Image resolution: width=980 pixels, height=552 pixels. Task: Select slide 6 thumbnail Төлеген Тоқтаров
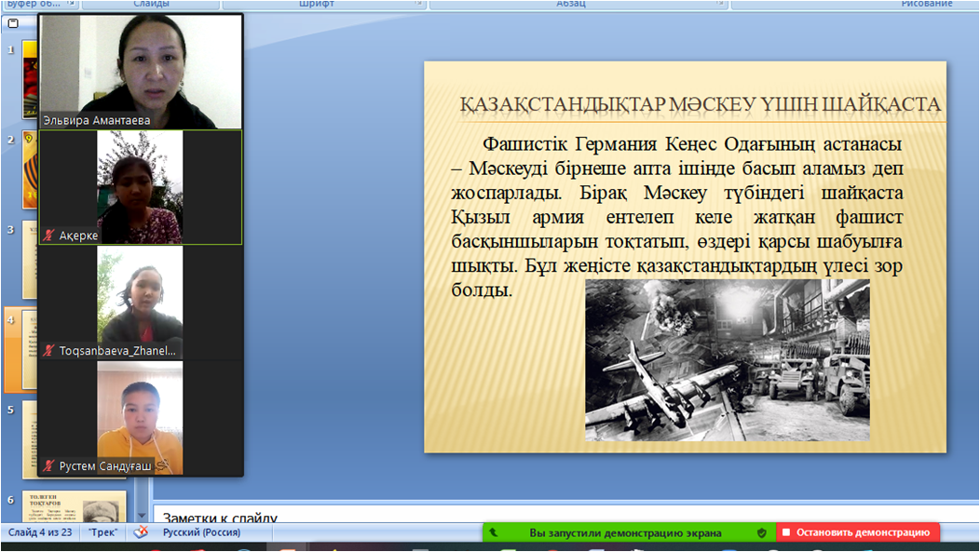click(x=75, y=505)
